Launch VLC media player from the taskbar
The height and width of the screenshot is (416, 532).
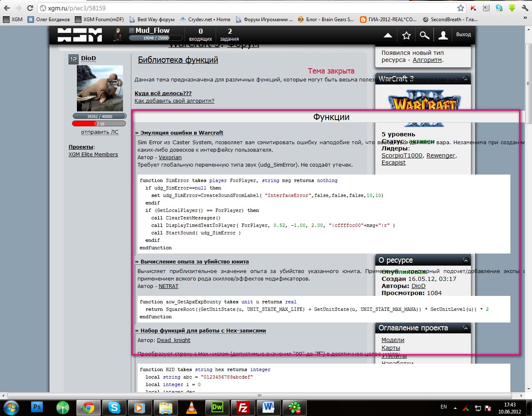click(191, 407)
